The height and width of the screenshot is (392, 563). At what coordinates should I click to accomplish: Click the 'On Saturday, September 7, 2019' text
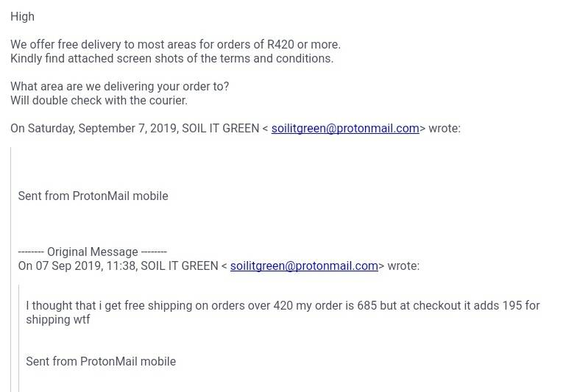click(x=95, y=128)
